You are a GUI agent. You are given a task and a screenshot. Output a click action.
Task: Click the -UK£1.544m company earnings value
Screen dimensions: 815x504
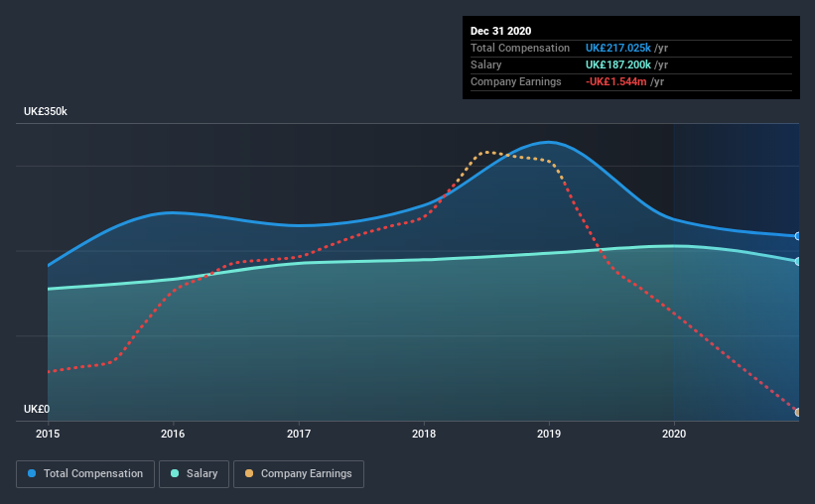[x=615, y=81]
